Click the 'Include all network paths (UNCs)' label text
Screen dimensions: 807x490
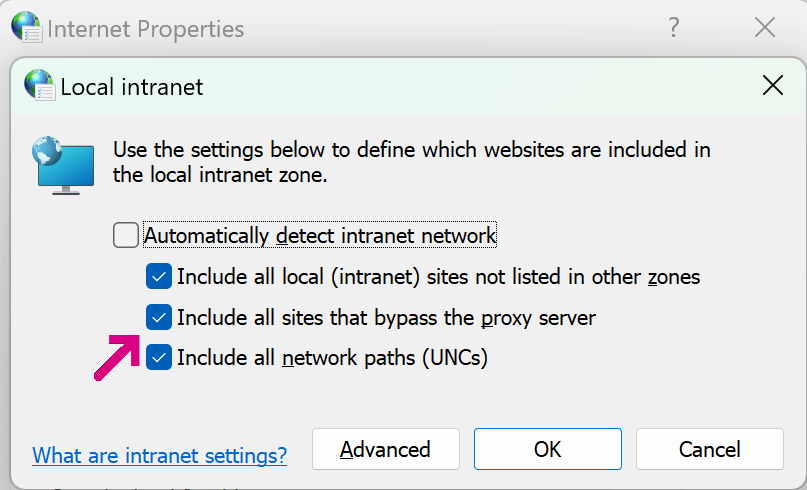tap(332, 357)
